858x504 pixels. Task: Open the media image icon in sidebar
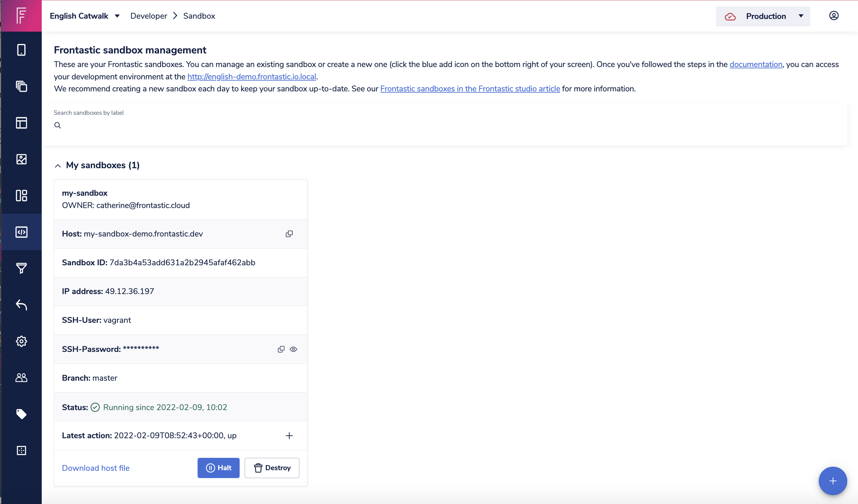[x=21, y=159]
